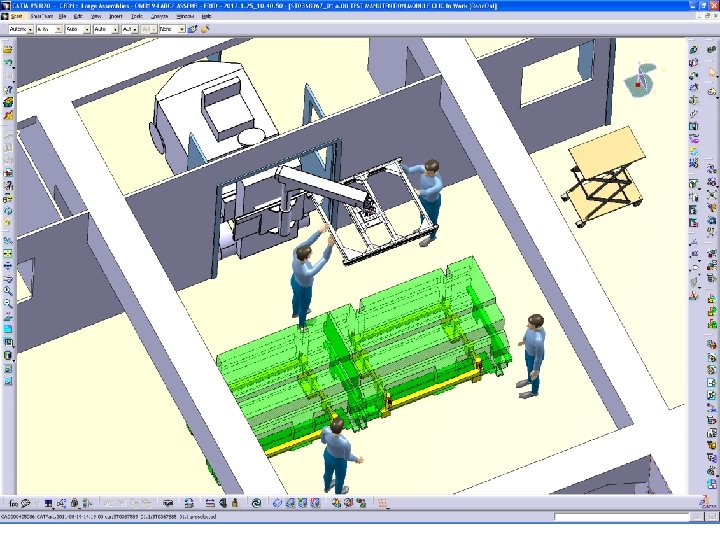Click the circular swirl update icon in bottom toolbar

pos(256,504)
